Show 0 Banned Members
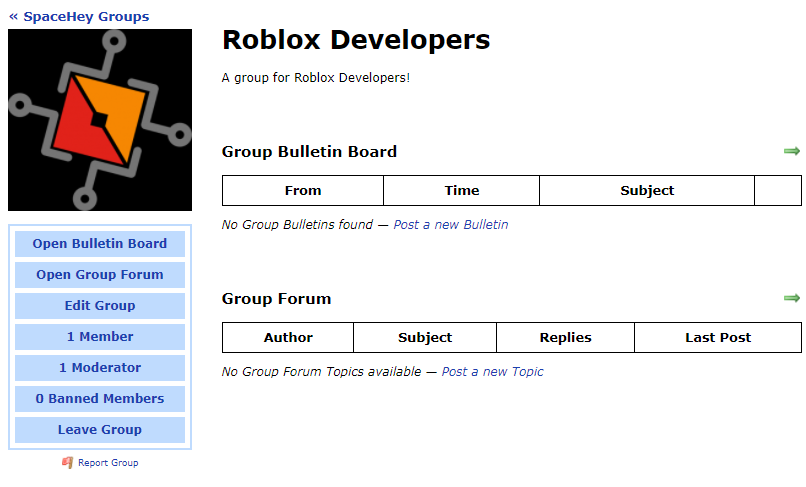806x487 pixels. pos(100,399)
